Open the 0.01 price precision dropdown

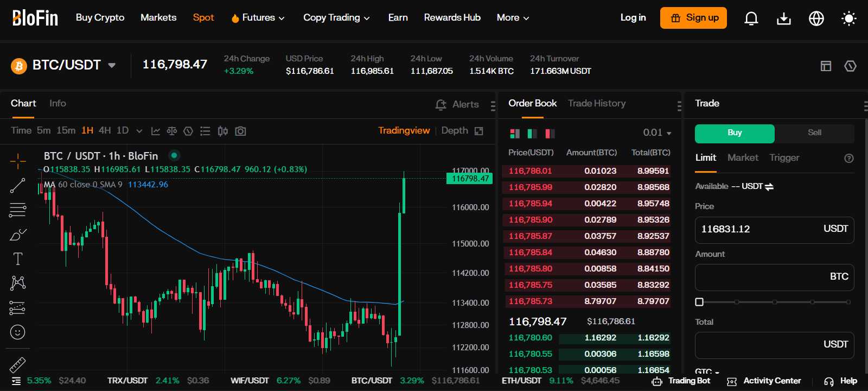pos(657,133)
